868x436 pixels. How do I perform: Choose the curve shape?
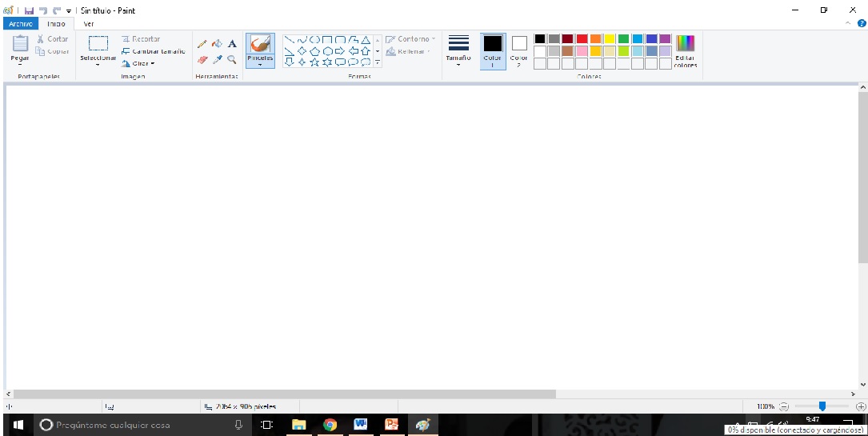tap(302, 40)
